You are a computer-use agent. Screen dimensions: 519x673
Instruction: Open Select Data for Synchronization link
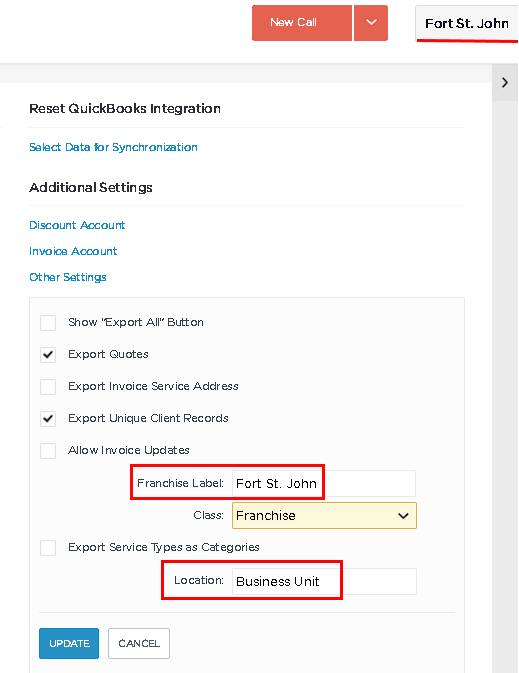pos(113,147)
